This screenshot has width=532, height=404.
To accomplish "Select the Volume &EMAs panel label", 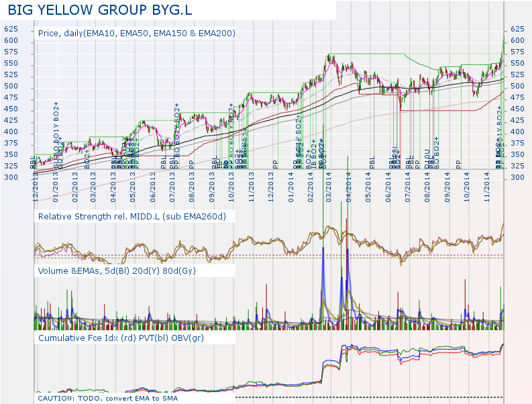I will (x=117, y=271).
